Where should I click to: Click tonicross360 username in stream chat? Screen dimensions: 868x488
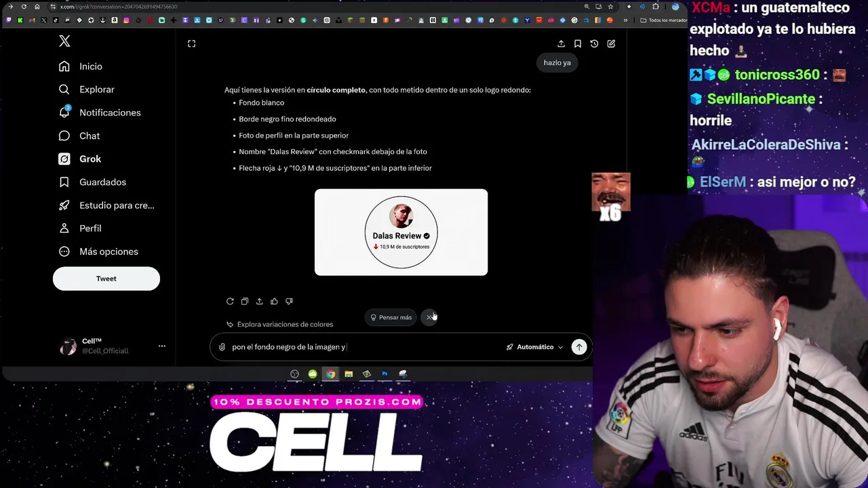(x=777, y=75)
